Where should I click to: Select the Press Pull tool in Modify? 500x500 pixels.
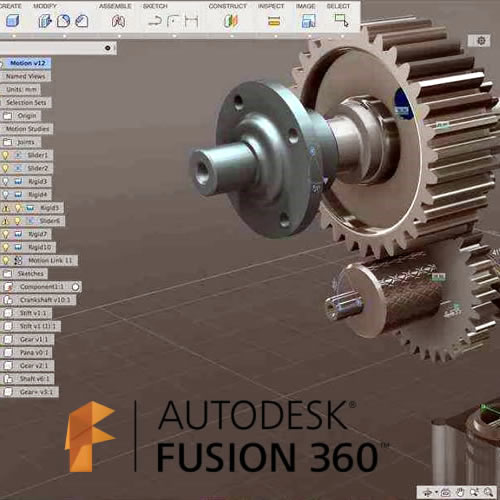tap(45, 21)
